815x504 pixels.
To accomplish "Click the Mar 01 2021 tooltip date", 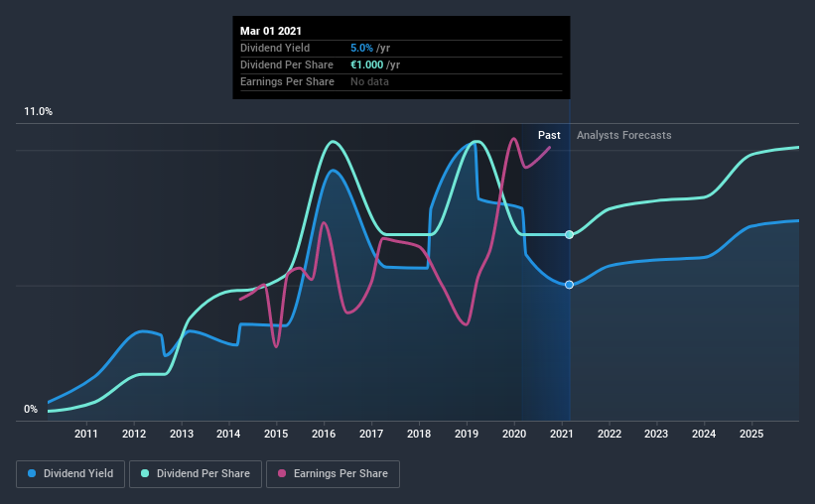I will click(x=271, y=31).
